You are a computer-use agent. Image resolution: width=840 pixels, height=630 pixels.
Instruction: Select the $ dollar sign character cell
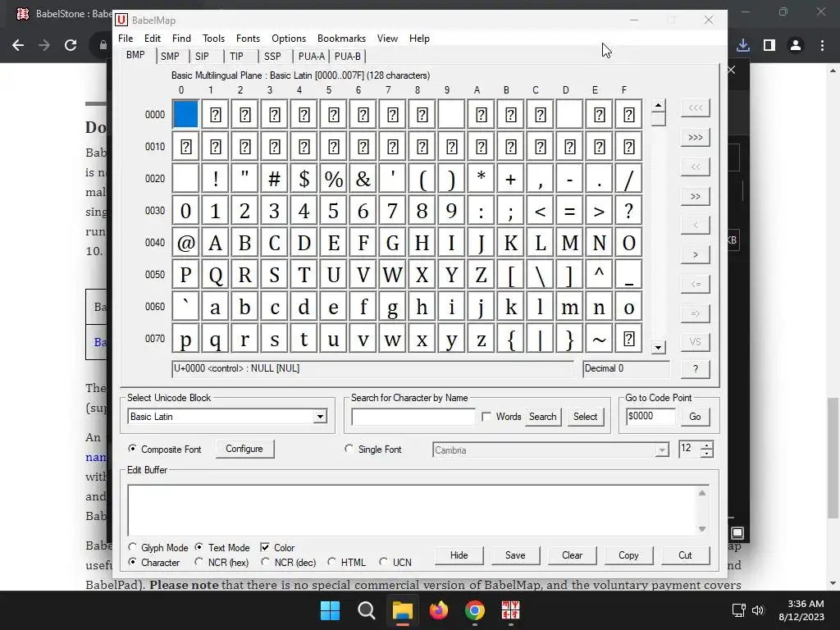tap(304, 178)
